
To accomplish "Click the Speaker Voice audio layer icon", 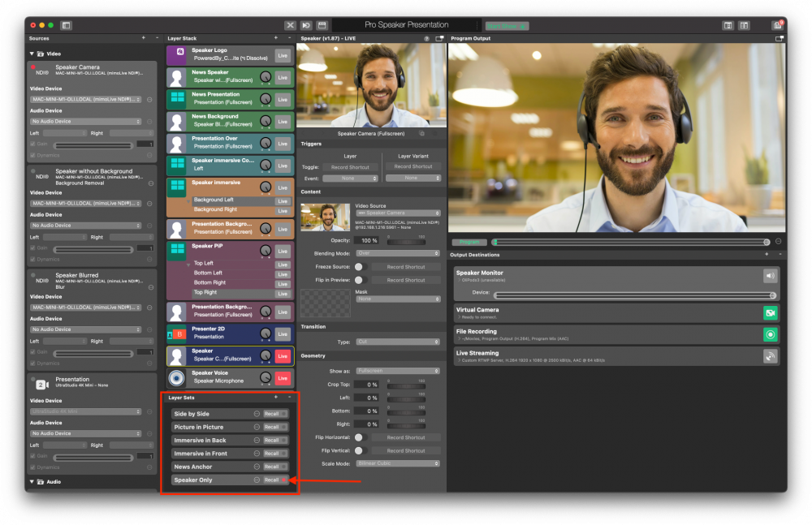I will tap(176, 378).
